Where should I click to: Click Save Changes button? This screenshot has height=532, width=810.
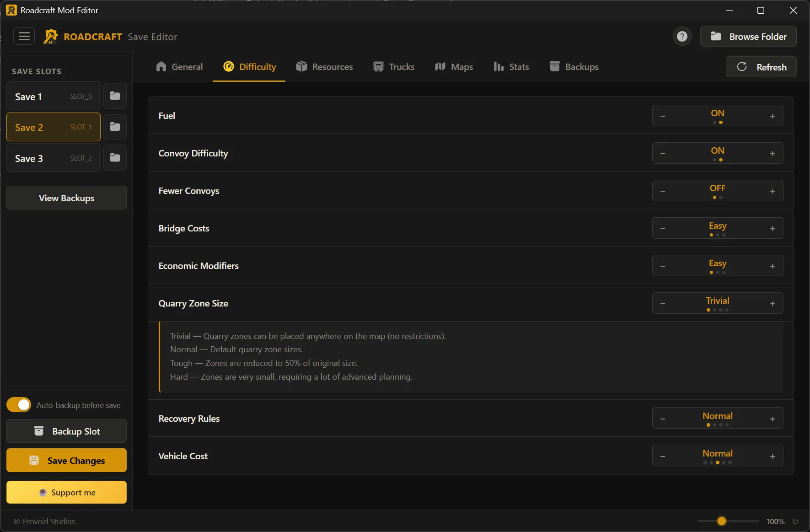coord(66,460)
